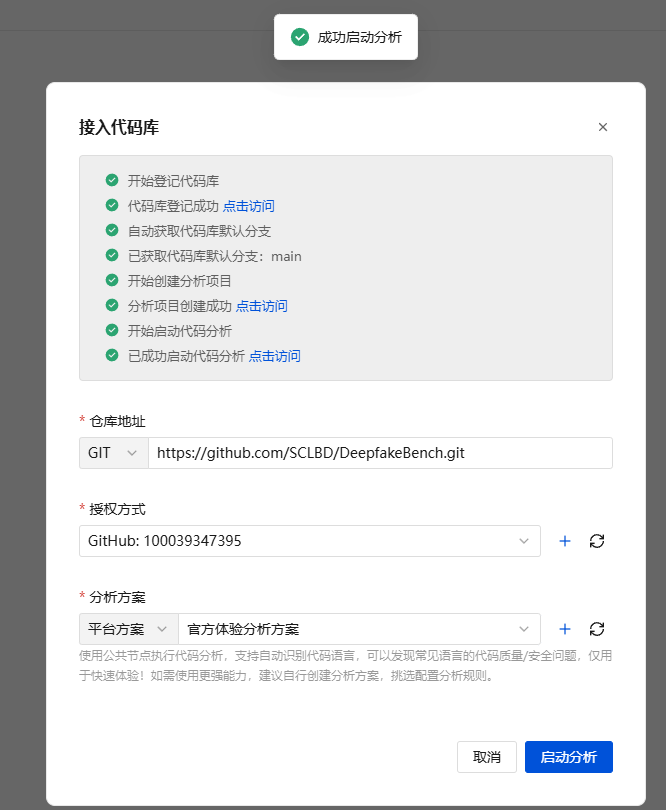Open 点击访问 link after 代码库登记成功
Viewport: 666px width, 810px height.
[x=249, y=206]
